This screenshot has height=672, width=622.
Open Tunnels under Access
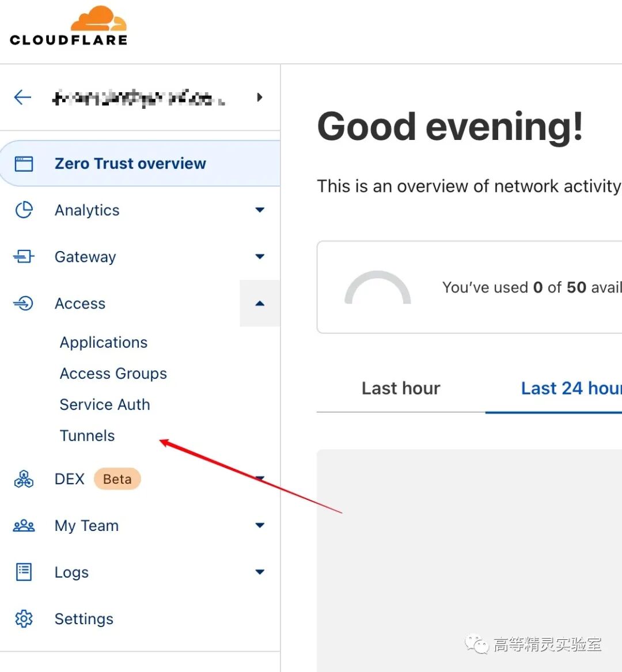[x=87, y=435]
